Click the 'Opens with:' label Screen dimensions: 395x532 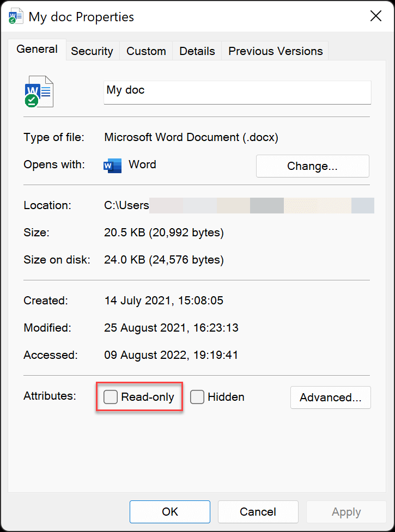(x=54, y=164)
